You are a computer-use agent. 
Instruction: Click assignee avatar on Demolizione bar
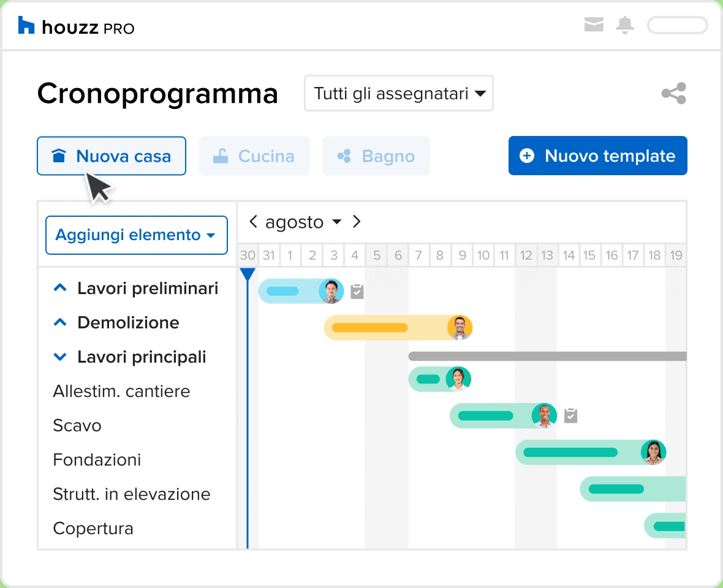pos(460,328)
